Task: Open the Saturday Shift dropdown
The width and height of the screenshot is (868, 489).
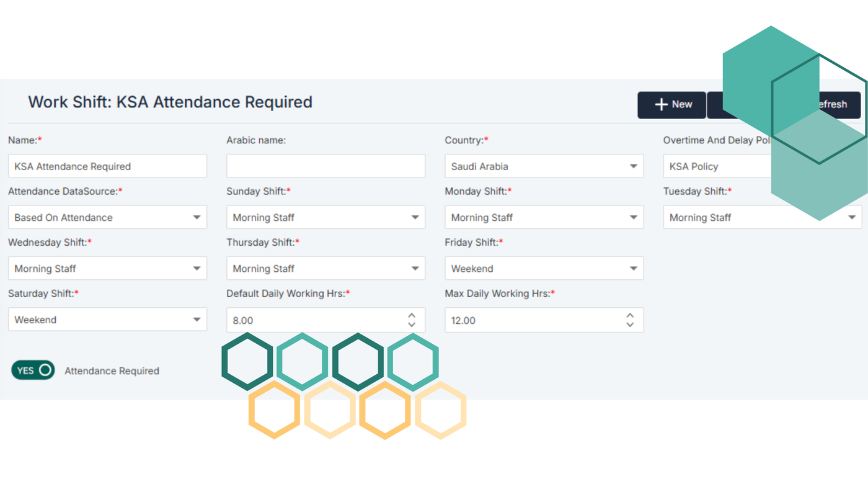Action: (x=107, y=320)
